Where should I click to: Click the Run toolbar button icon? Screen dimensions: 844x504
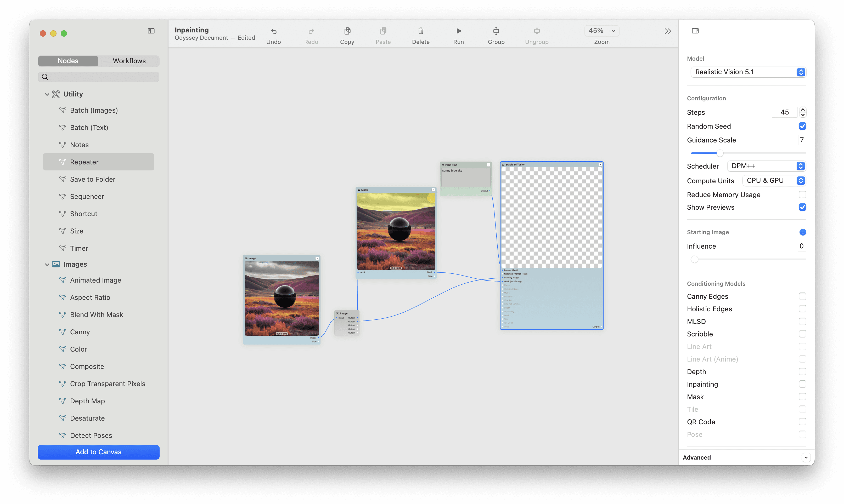click(458, 31)
